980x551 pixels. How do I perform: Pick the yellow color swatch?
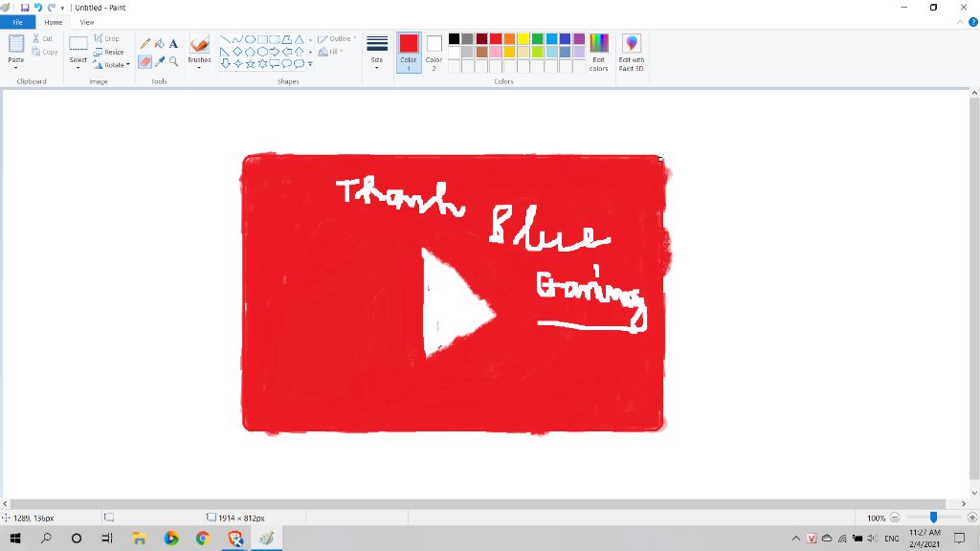click(523, 38)
